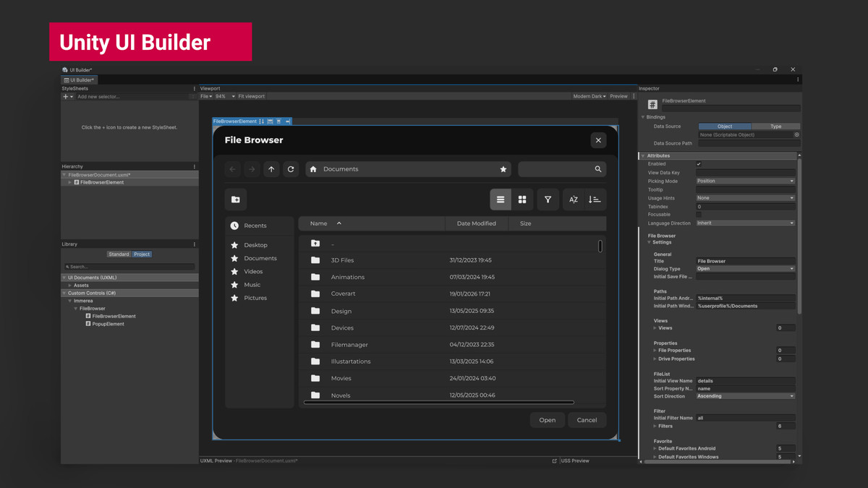Refresh the File Browser listing

pyautogui.click(x=291, y=169)
